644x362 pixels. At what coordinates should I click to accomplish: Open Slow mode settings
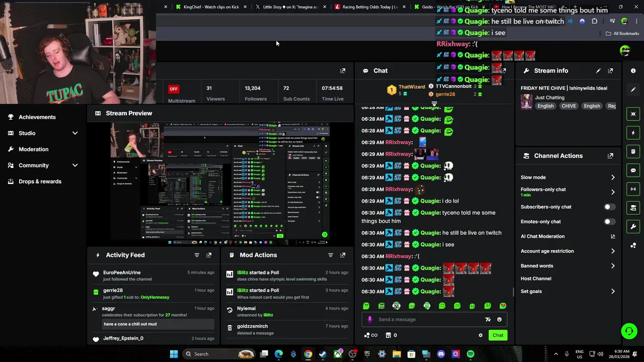pos(568,177)
